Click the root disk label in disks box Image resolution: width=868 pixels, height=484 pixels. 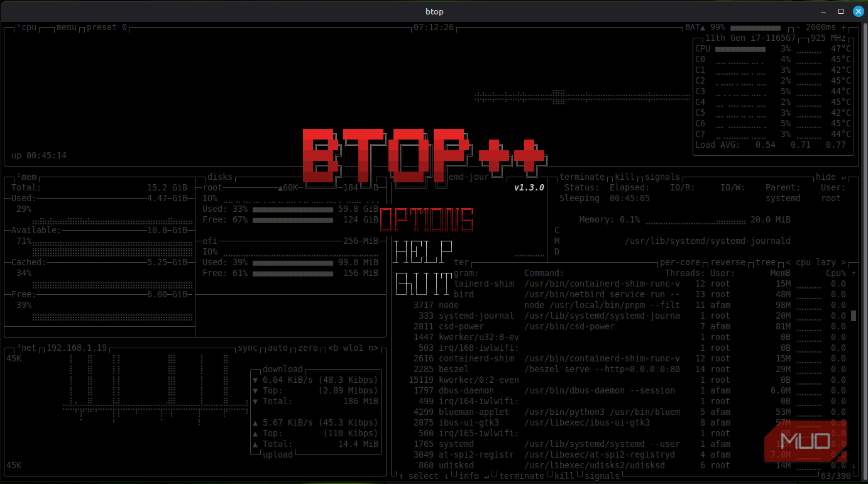pyautogui.click(x=212, y=188)
